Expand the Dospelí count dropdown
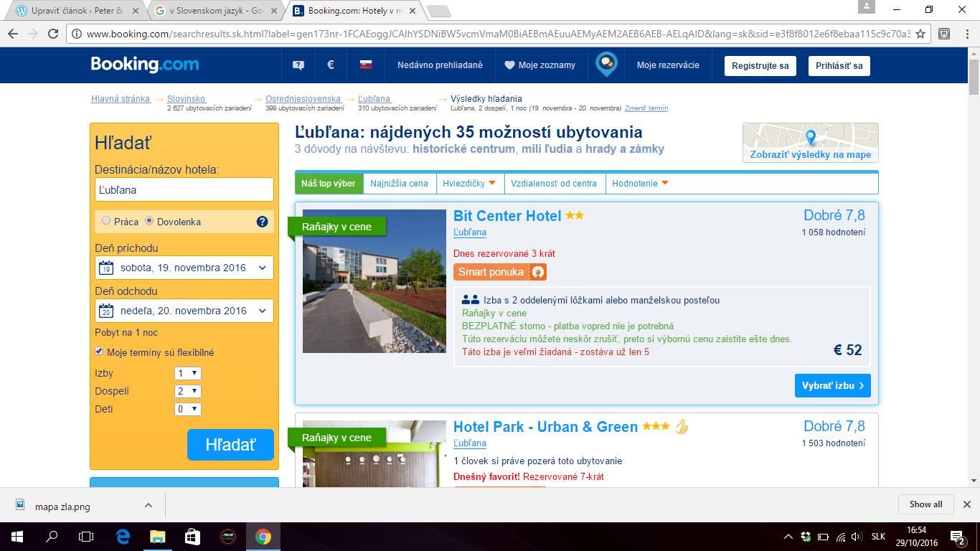Screen dimensions: 980x551 pyautogui.click(x=188, y=391)
